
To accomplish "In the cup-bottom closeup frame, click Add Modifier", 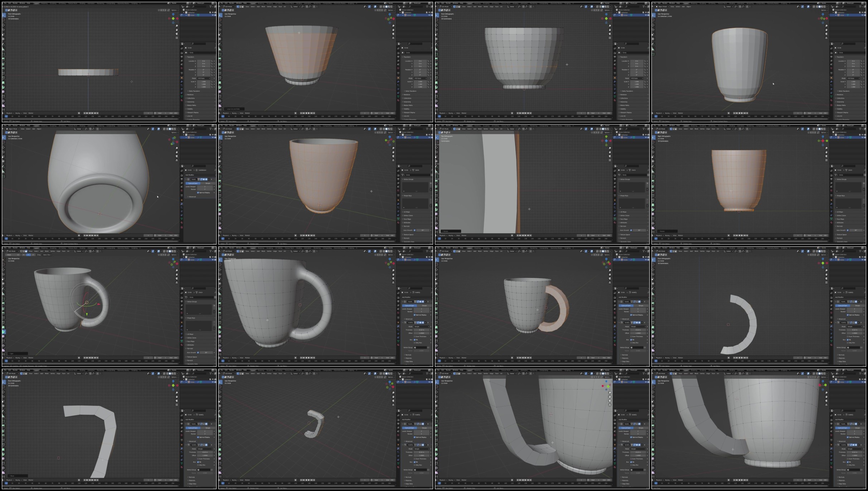I will [x=200, y=175].
